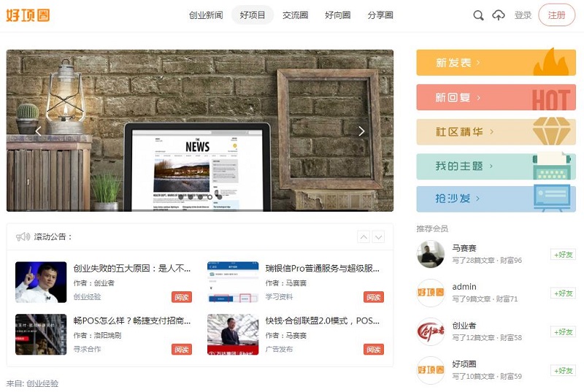Open the Jack Ma article thumbnail
Image resolution: width=584 pixels, height=392 pixels.
(41, 282)
